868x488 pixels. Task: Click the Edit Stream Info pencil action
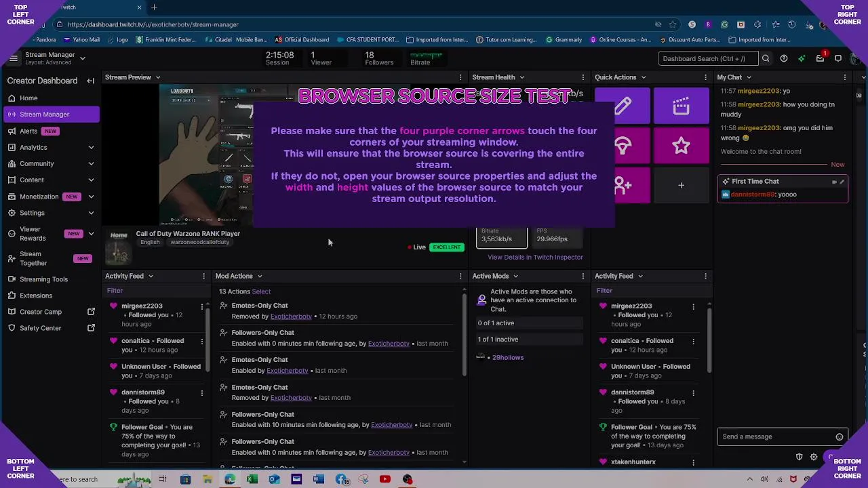click(623, 106)
